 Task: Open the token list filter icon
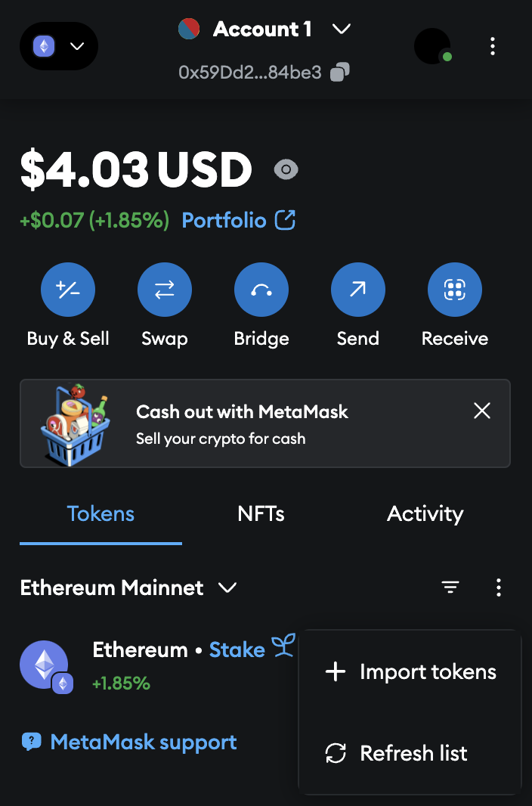point(450,587)
